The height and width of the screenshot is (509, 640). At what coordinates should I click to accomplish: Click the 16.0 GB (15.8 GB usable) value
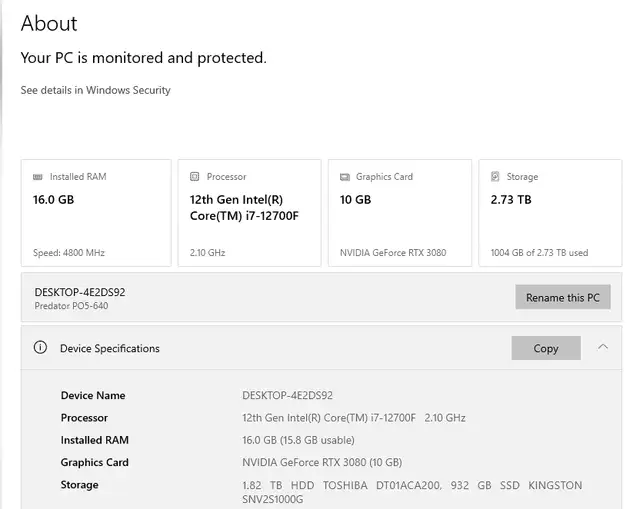(298, 440)
